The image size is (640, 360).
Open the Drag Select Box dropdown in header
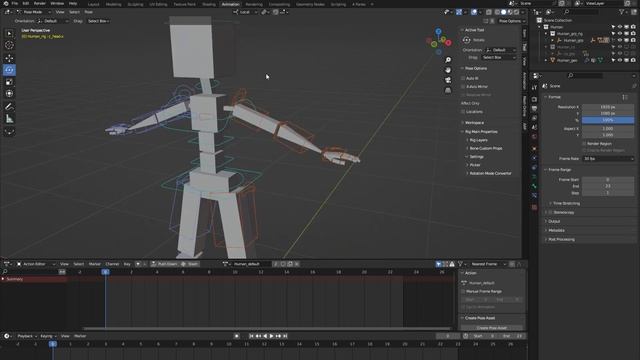(98, 21)
